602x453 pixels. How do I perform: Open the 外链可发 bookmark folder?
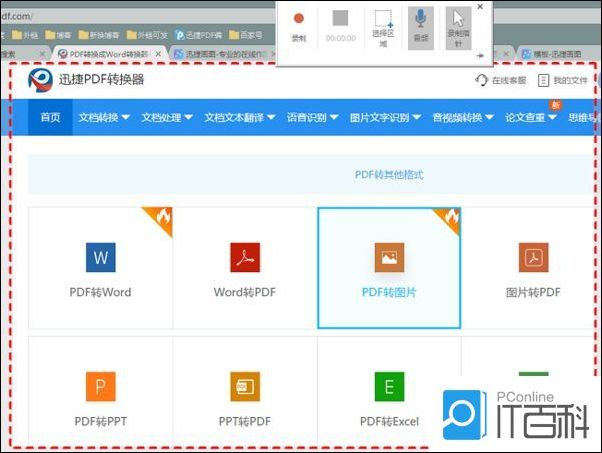coord(147,35)
